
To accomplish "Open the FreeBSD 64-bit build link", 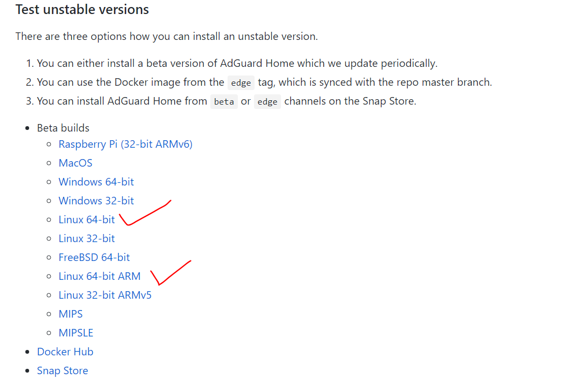I will point(94,257).
